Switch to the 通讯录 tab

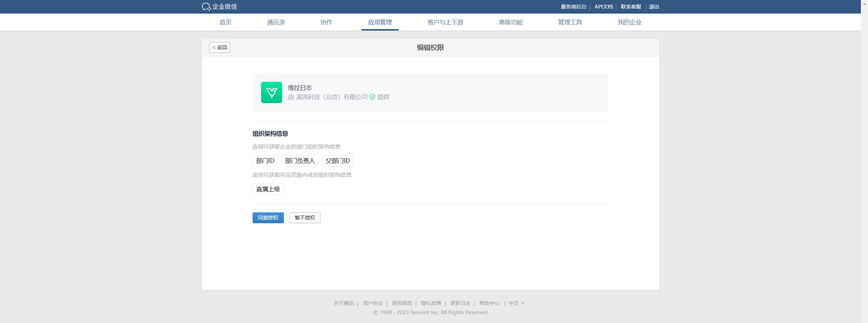276,22
